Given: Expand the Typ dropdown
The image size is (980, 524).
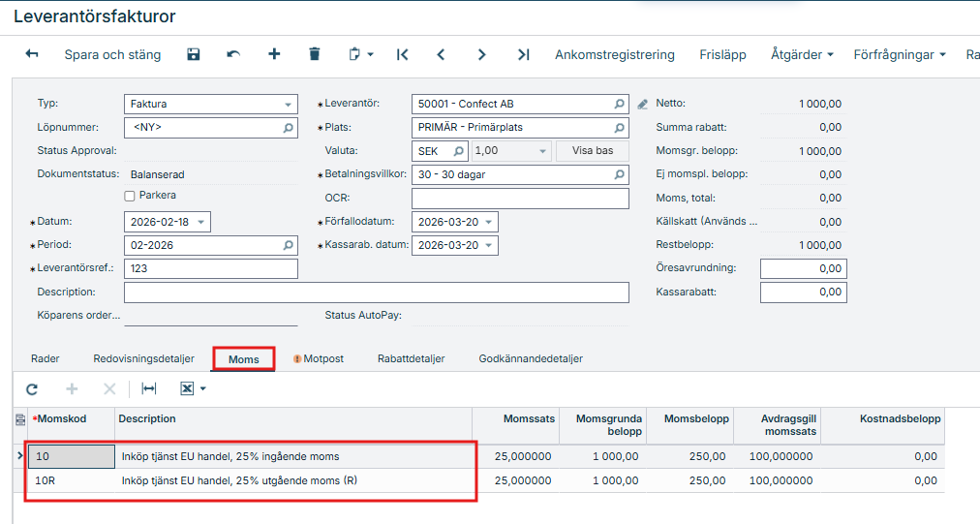Looking at the screenshot, I should pos(289,105).
